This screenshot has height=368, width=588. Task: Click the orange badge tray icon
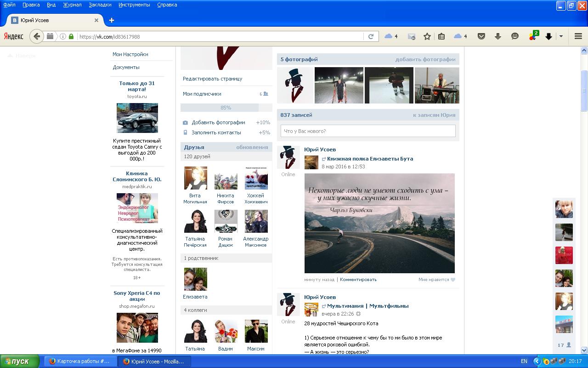[x=546, y=362]
